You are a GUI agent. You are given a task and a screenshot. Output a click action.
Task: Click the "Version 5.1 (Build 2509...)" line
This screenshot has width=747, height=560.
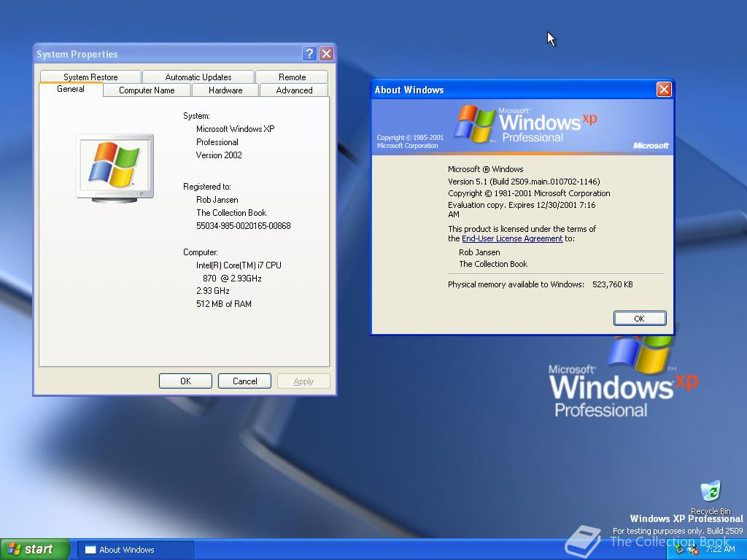524,182
